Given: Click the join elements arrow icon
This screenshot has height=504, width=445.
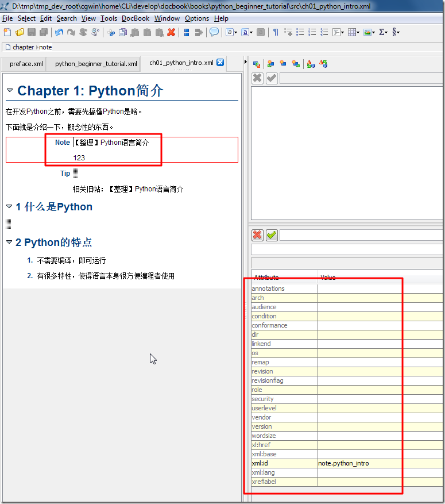Looking at the screenshot, I should (199, 32).
